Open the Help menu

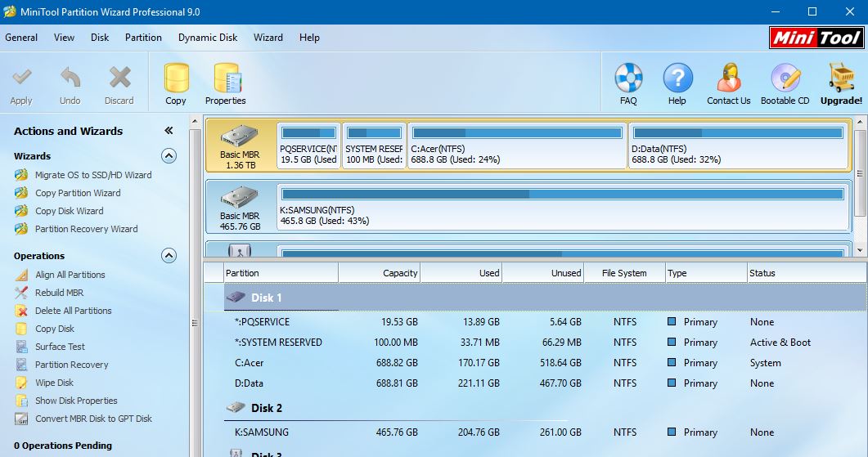(309, 38)
